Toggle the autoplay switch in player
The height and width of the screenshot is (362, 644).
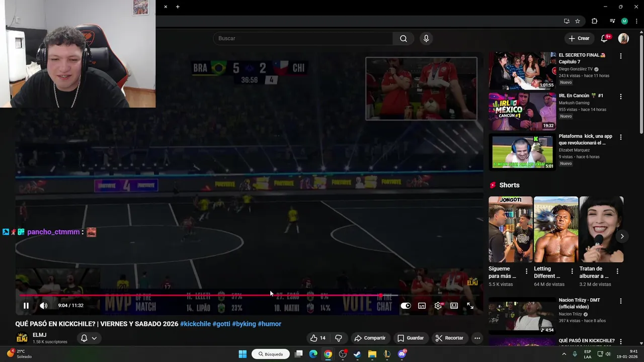pos(406,306)
